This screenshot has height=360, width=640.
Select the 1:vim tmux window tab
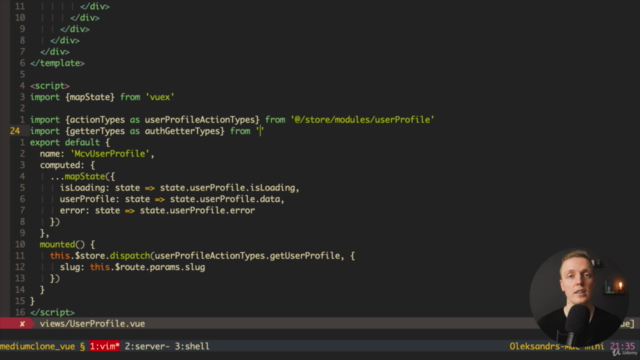(105, 346)
